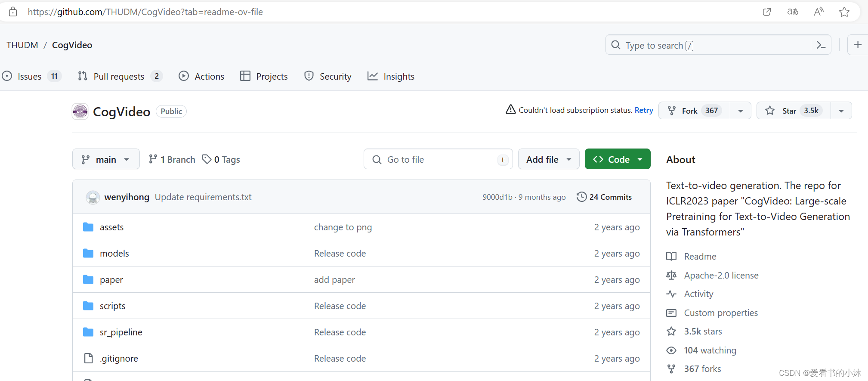Click the Retry link

644,110
